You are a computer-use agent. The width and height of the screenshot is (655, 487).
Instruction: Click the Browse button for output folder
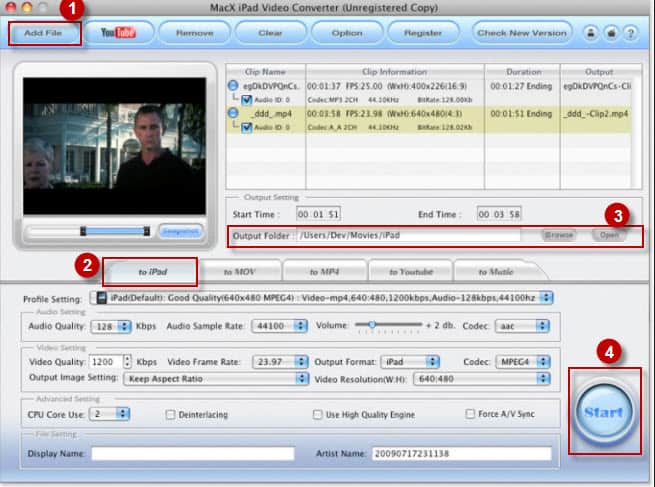tap(559, 235)
